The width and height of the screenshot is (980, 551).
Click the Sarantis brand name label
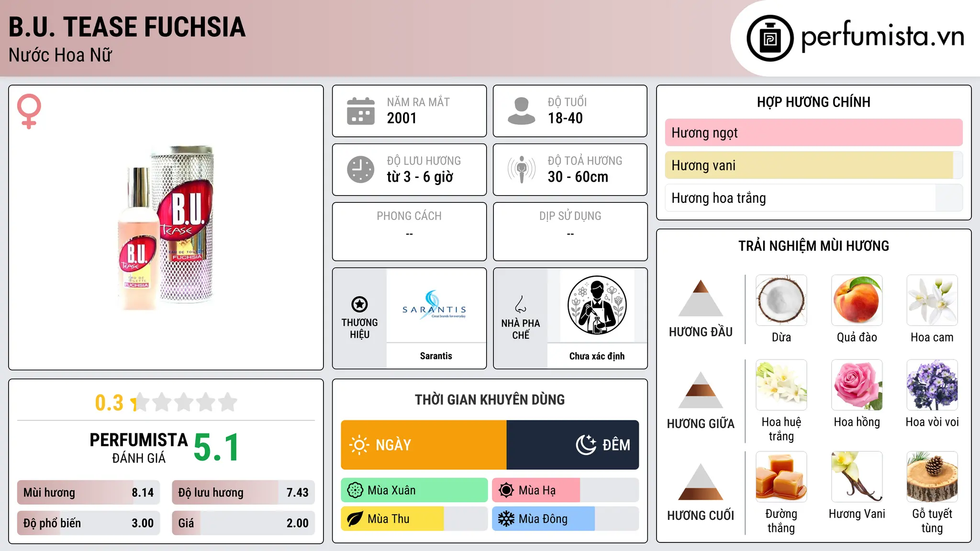pyautogui.click(x=436, y=356)
